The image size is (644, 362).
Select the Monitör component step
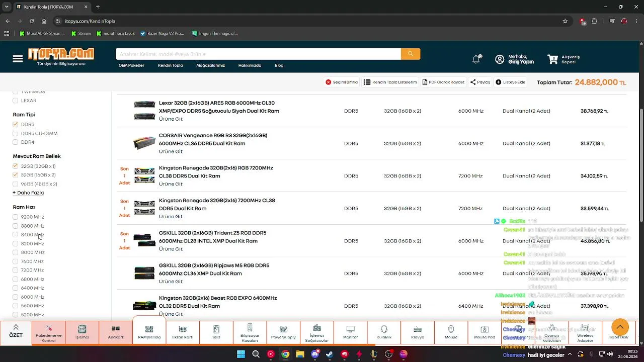(350, 333)
